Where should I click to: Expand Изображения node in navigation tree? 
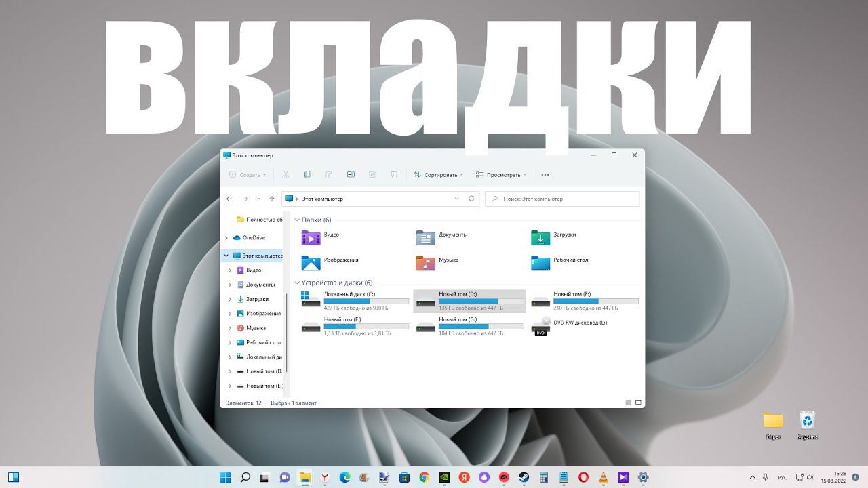[x=230, y=314]
